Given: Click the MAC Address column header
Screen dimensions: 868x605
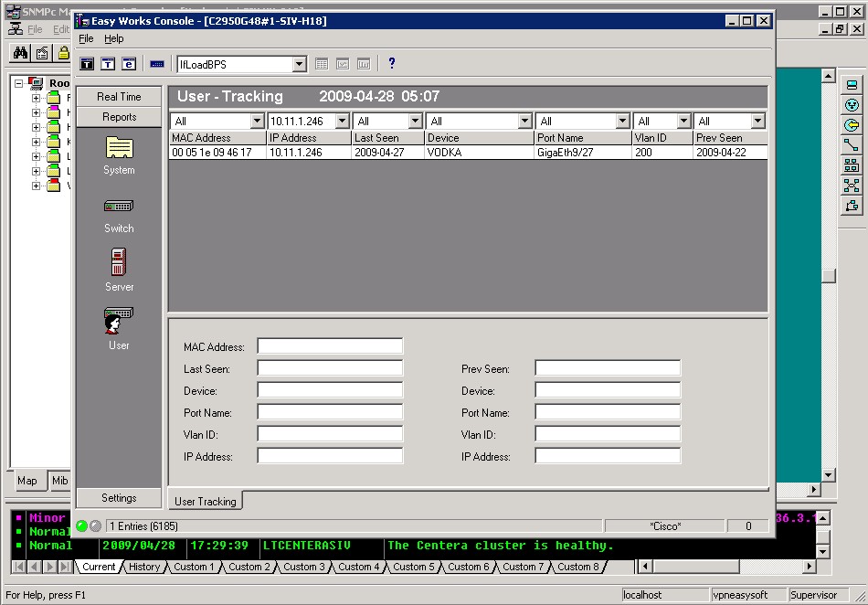Looking at the screenshot, I should click(x=217, y=138).
